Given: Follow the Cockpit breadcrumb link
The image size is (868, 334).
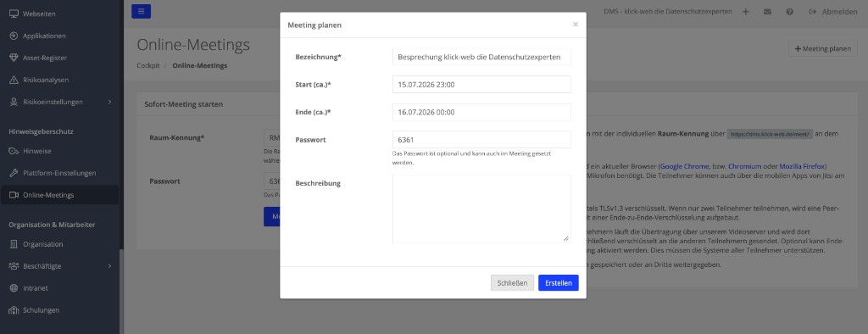Looking at the screenshot, I should point(147,65).
